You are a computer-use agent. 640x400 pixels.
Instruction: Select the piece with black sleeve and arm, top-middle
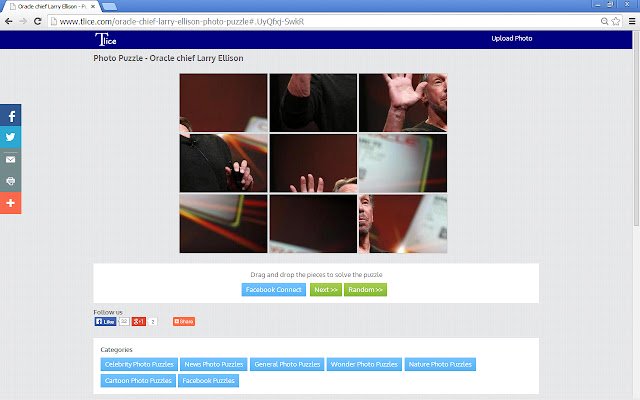tap(313, 103)
